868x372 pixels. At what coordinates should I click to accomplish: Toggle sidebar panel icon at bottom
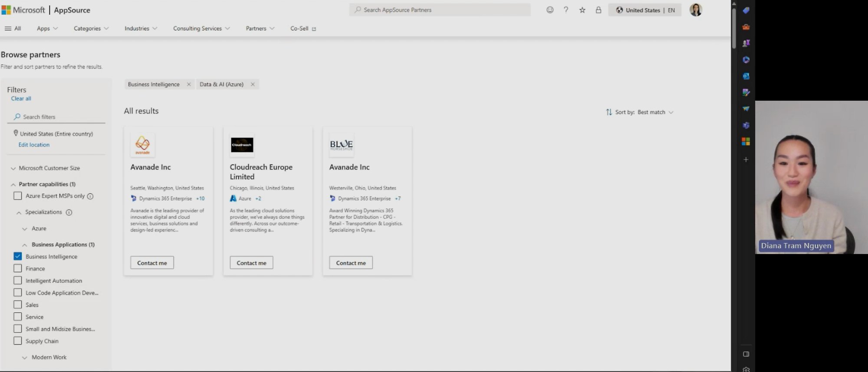(746, 354)
